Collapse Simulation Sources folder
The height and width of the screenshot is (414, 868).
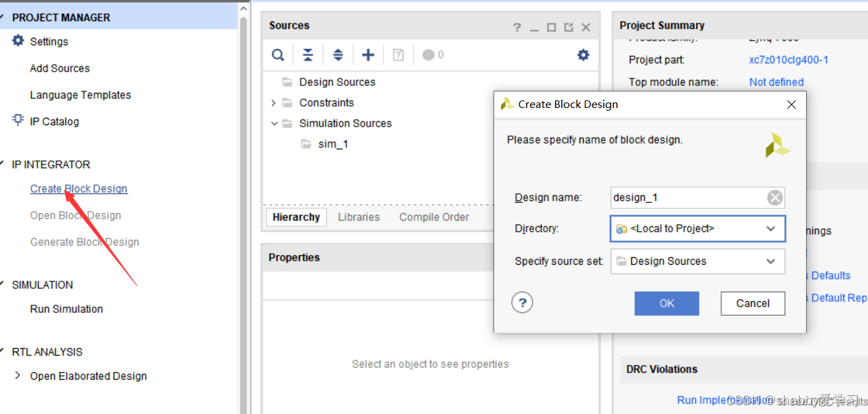click(274, 124)
